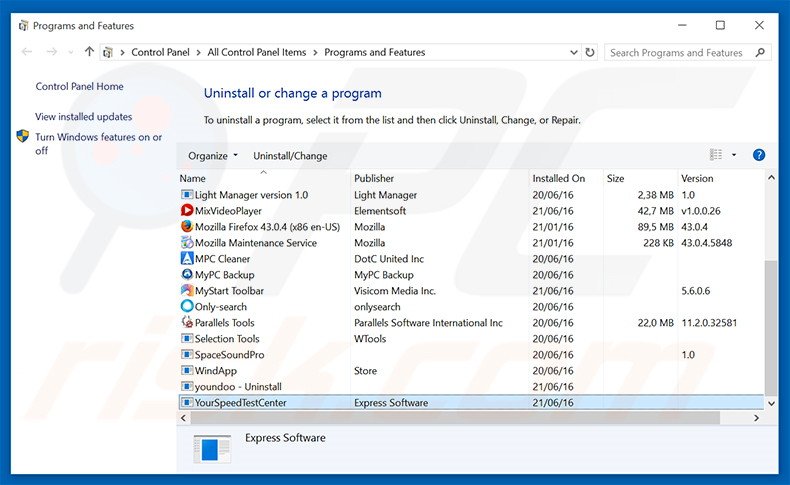Navigate back with the left arrow
790x485 pixels.
pos(27,52)
